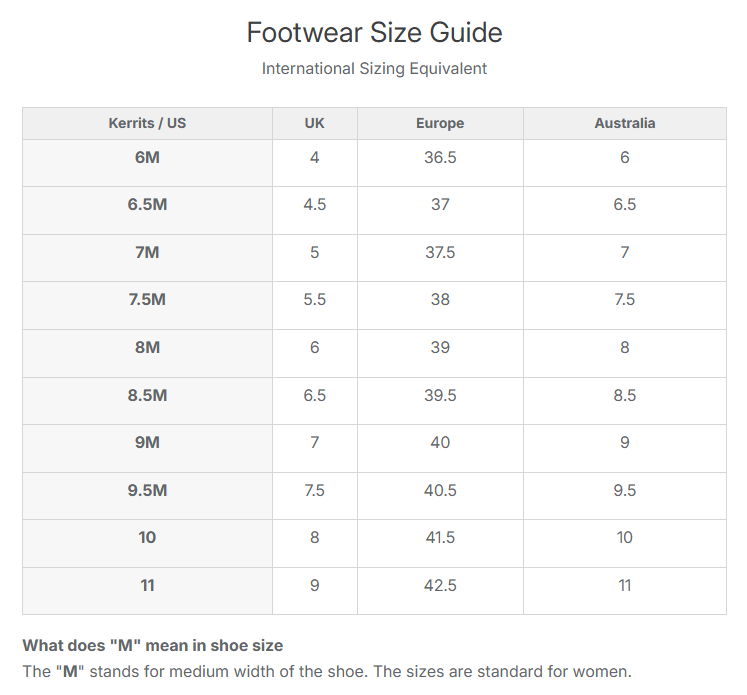
Task: Click UK size 4.5 cell
Action: [x=314, y=205]
